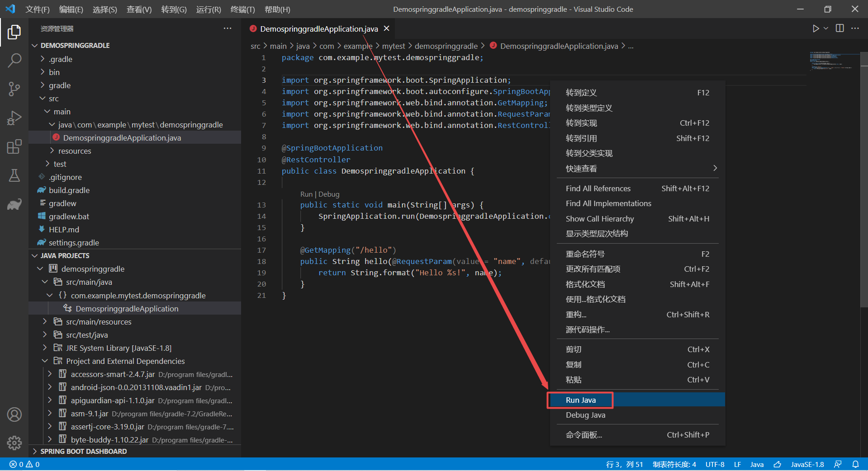Choose Run Java from context menu

637,400
